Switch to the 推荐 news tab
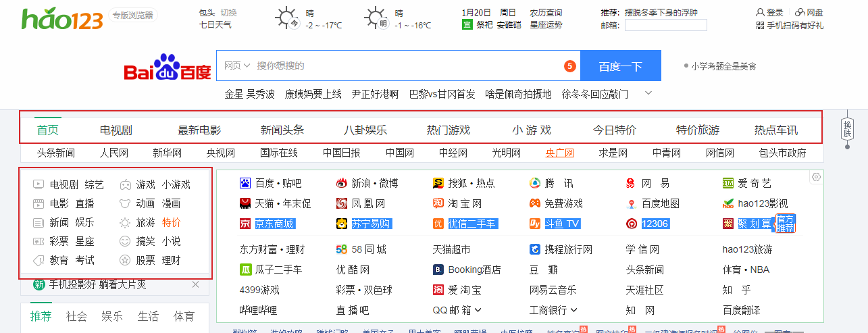The image size is (868, 333). coord(41,316)
